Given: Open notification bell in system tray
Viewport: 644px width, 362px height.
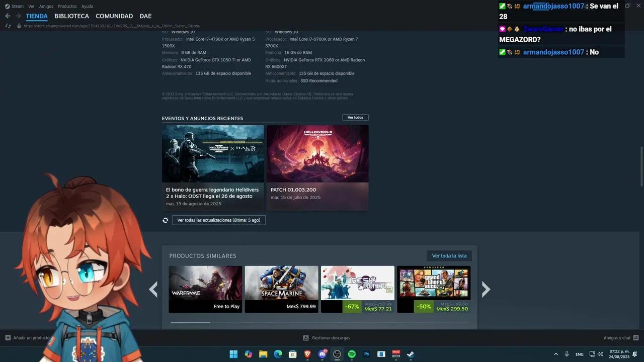Looking at the screenshot, I should click(x=635, y=354).
